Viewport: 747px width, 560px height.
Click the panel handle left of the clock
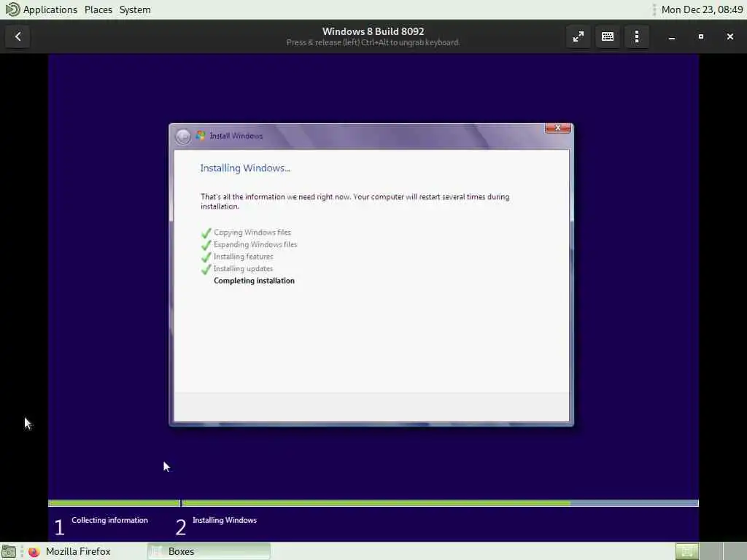pyautogui.click(x=654, y=9)
